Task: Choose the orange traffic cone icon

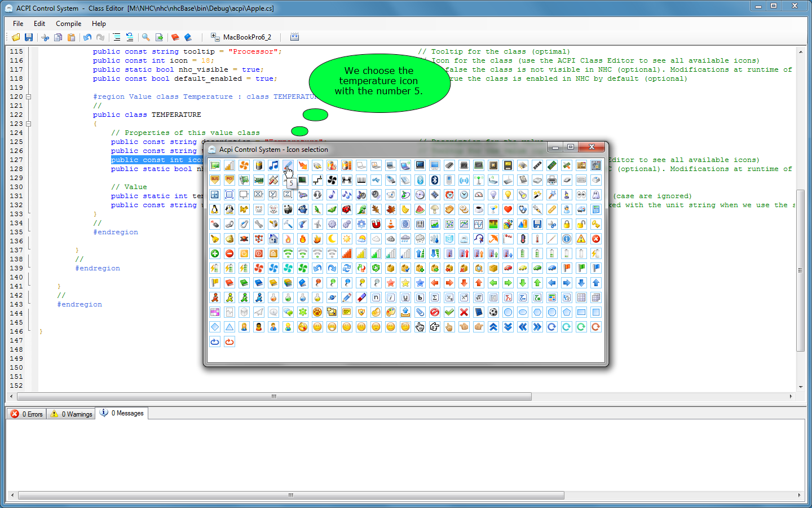Action: pyautogui.click(x=391, y=224)
